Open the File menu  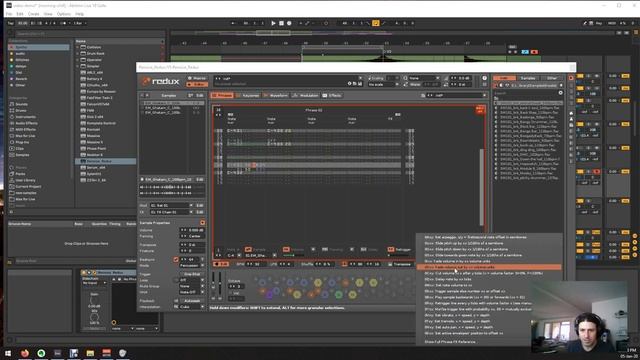pos(9,14)
